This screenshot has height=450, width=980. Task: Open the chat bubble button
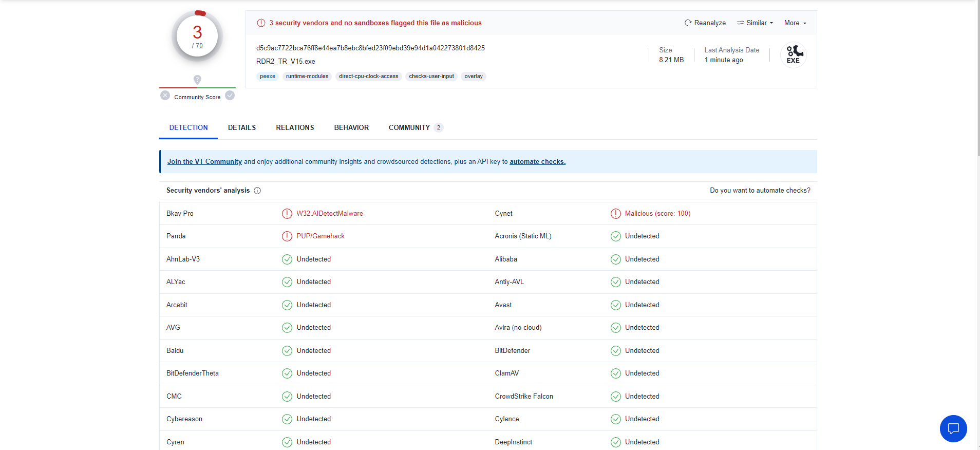[x=953, y=428]
